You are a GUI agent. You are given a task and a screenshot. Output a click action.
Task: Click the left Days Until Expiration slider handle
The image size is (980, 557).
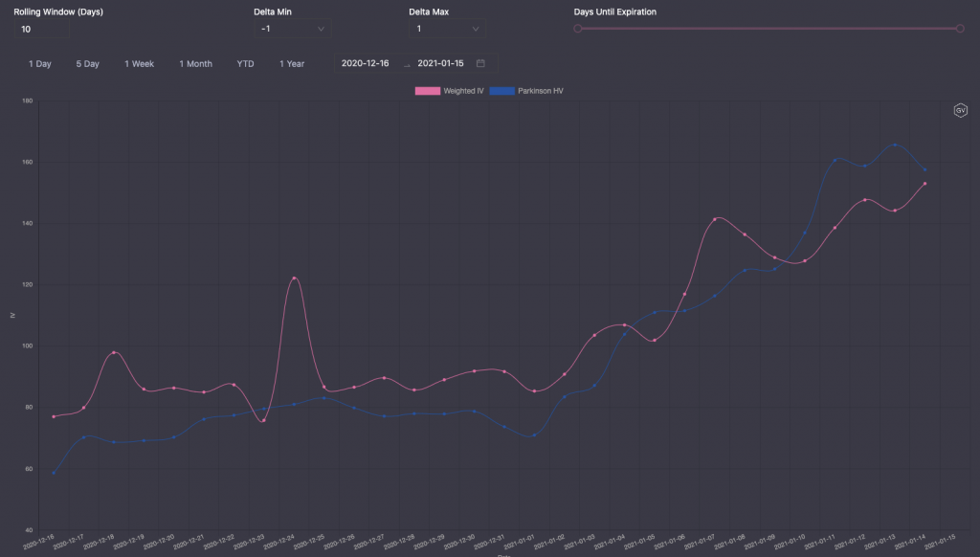click(577, 29)
